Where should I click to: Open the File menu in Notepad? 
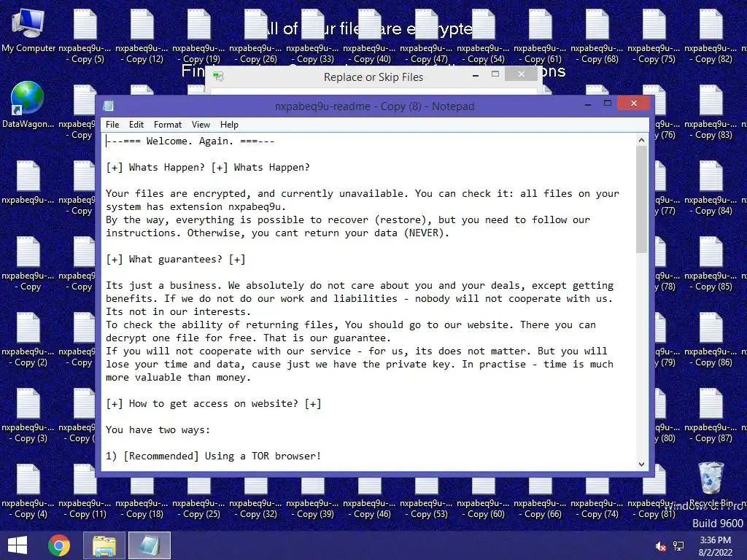[x=112, y=125]
